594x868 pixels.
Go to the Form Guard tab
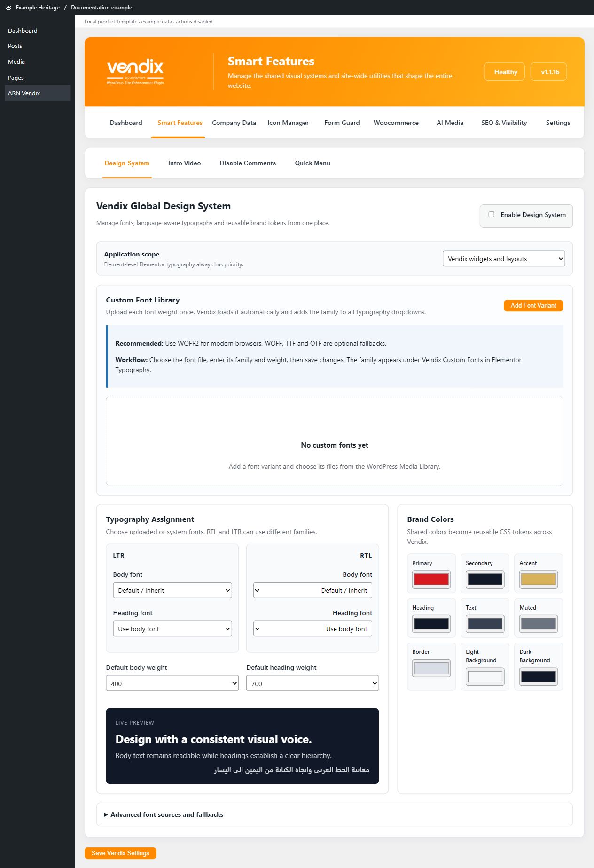[342, 123]
